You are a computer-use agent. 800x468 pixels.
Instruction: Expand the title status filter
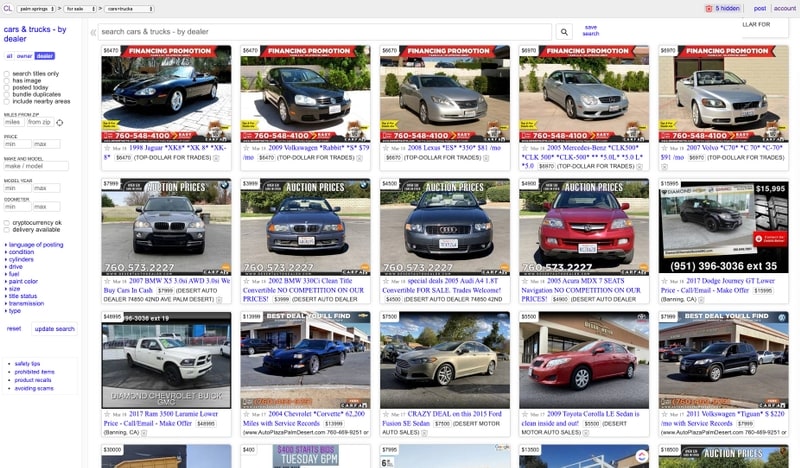pos(22,296)
